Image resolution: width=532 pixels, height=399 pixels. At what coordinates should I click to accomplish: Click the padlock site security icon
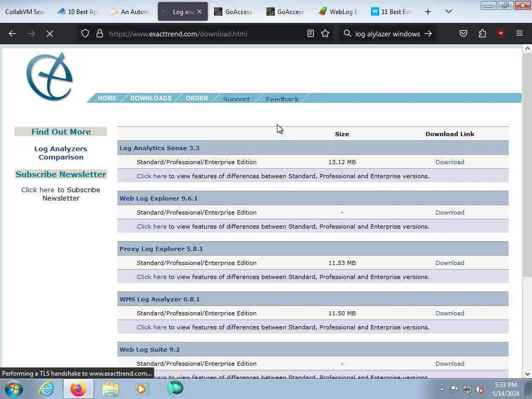point(99,34)
